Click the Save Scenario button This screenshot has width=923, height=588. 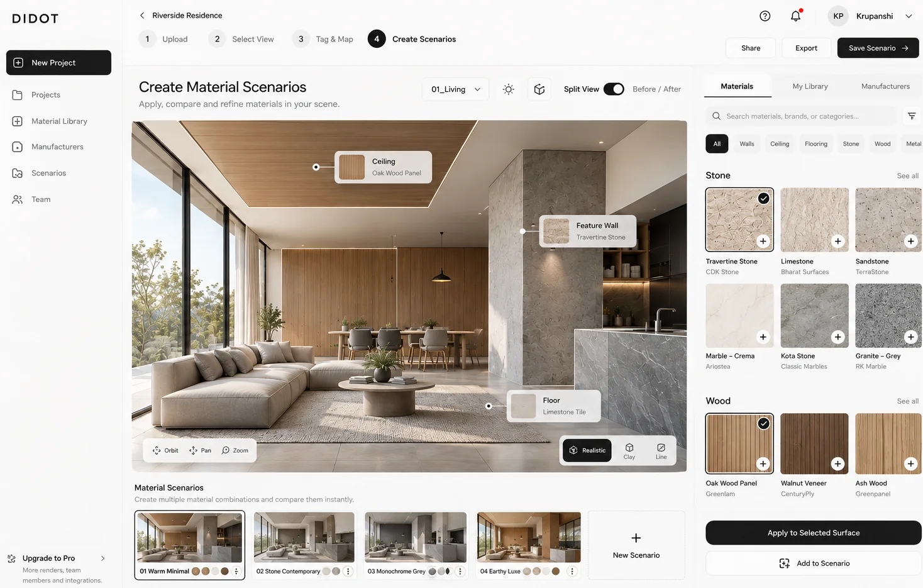coord(878,48)
